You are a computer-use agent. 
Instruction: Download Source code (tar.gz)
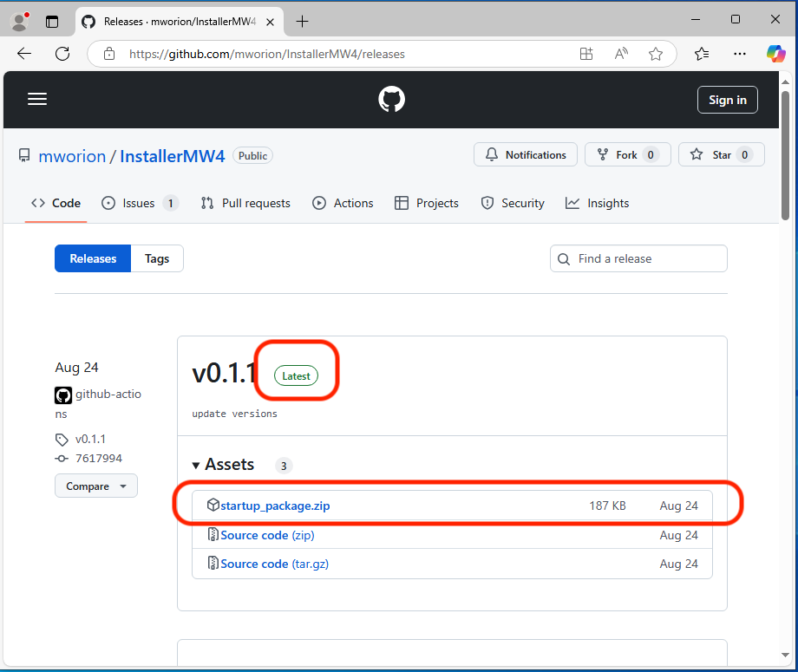point(274,564)
